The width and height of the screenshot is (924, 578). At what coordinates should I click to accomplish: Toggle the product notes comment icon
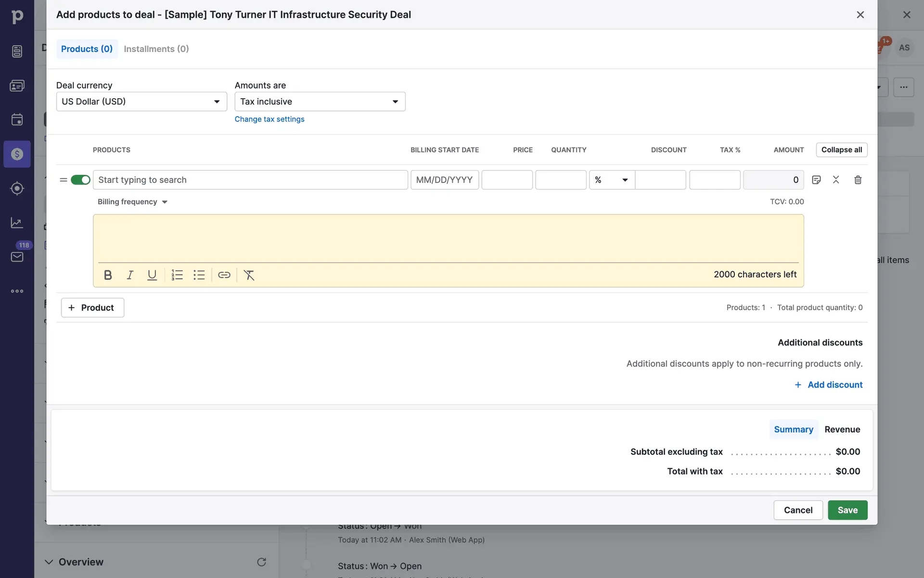(816, 180)
